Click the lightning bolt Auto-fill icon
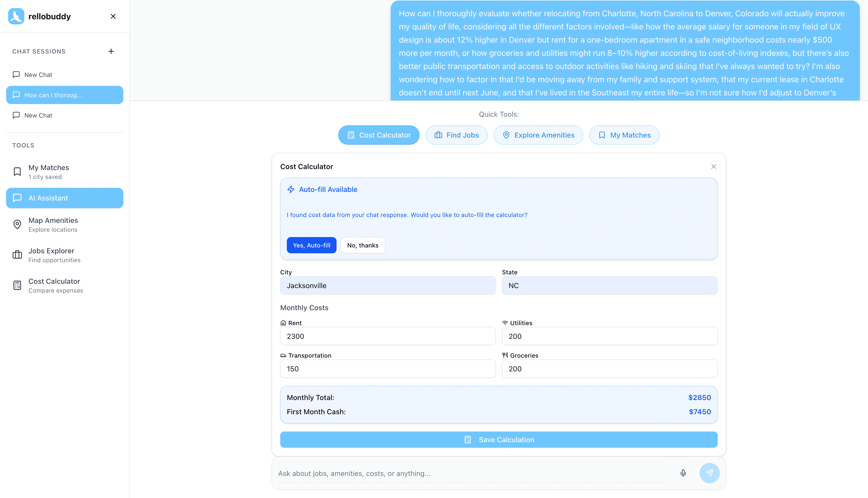This screenshot has width=868, height=498. click(x=291, y=190)
